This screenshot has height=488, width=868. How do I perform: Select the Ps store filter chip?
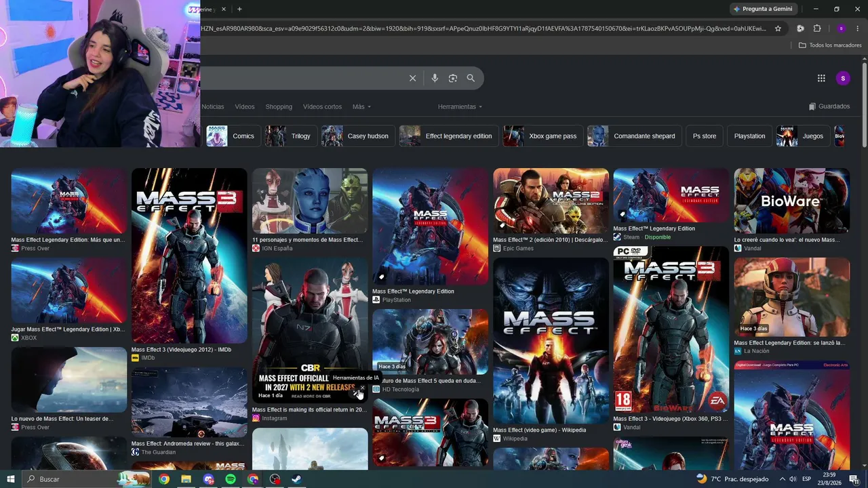coord(705,136)
